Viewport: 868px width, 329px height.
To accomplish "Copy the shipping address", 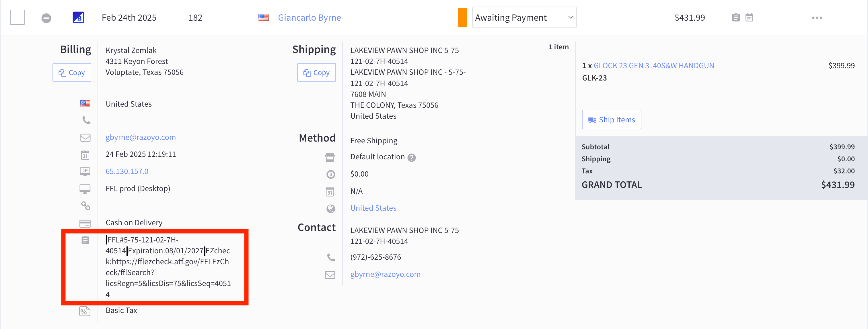I will [316, 73].
